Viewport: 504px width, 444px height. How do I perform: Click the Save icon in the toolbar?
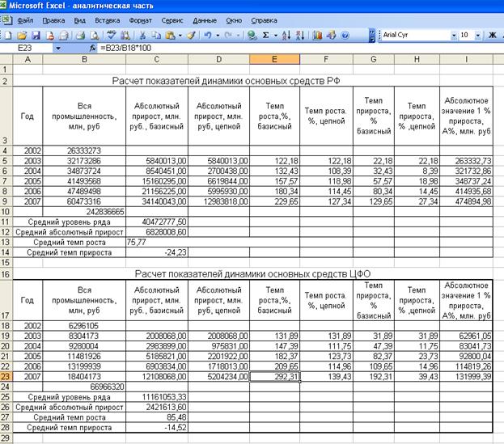[x=36, y=36]
